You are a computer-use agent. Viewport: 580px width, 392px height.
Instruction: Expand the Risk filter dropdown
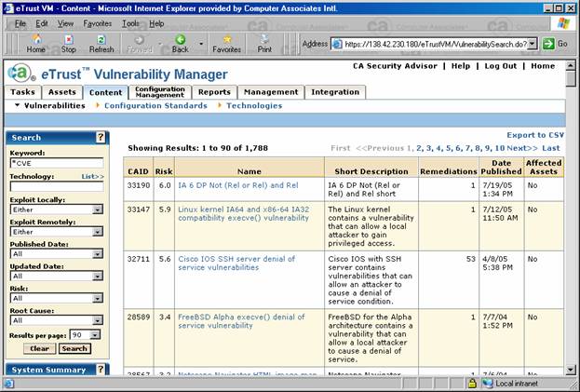point(97,298)
